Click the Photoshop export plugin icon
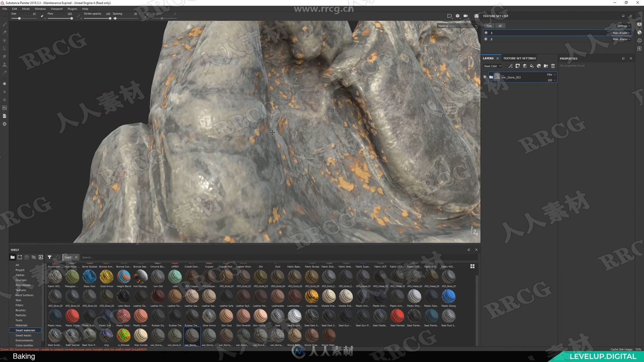This screenshot has width=644, height=362. point(4,108)
